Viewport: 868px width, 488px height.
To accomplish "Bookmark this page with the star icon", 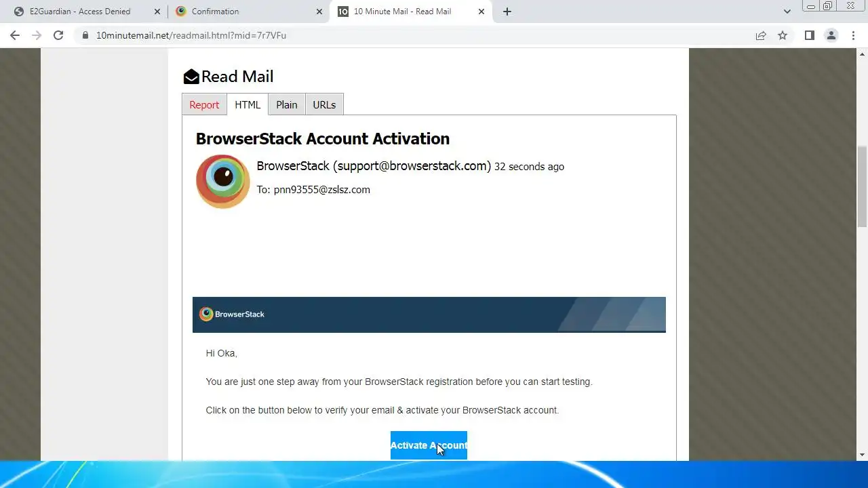I will click(783, 35).
